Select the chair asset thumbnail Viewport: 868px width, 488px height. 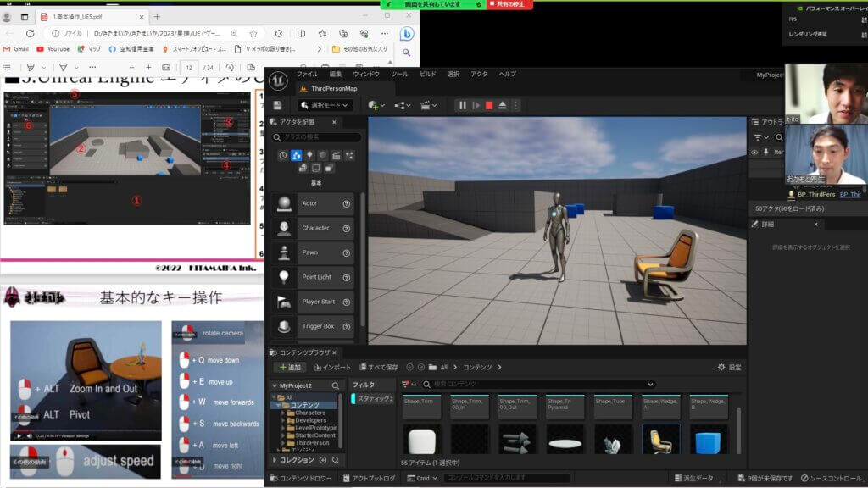661,440
